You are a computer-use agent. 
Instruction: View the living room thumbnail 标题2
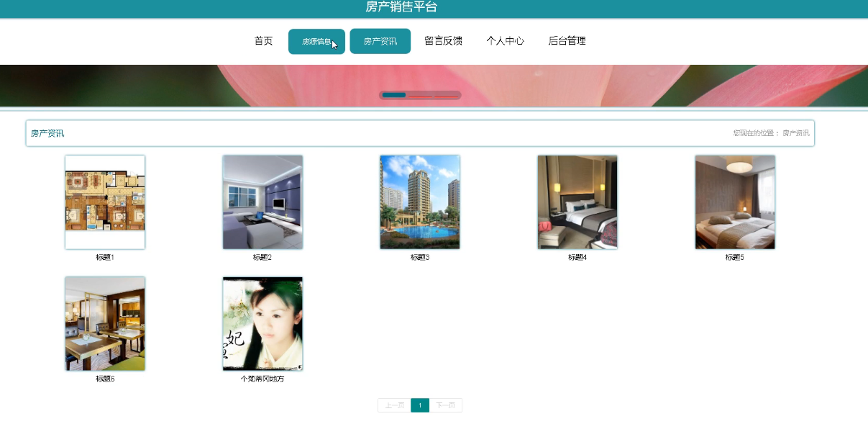(x=262, y=202)
